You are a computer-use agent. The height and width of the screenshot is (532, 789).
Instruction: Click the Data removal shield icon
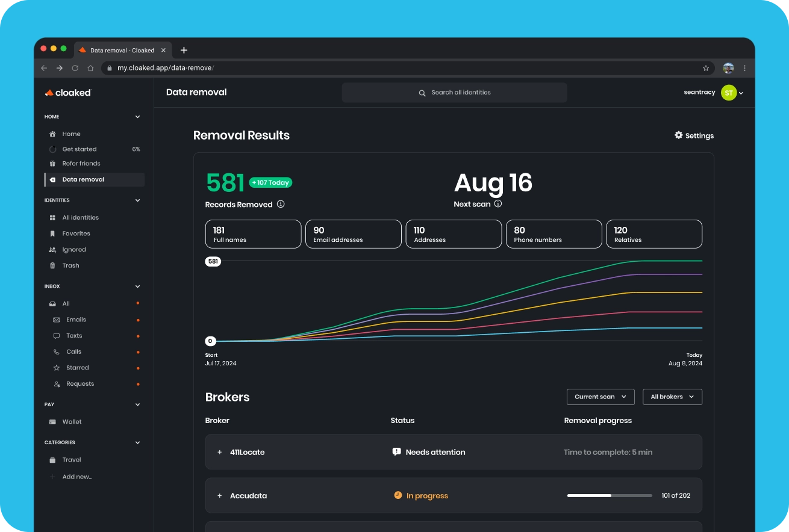52,179
